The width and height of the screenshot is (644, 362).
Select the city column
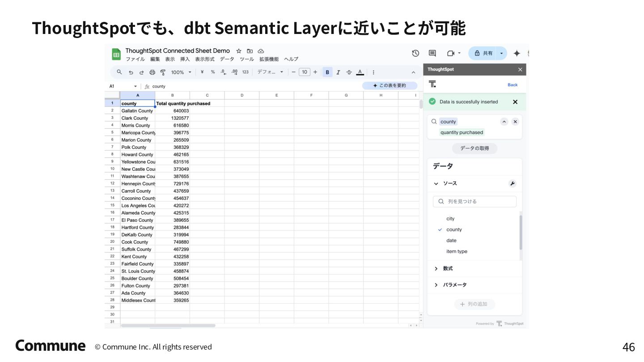point(450,219)
